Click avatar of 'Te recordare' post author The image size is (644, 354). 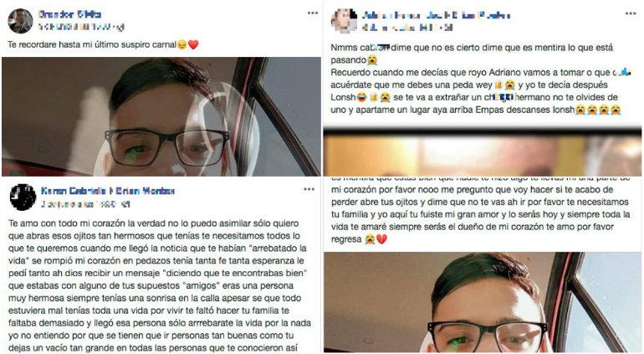(x=20, y=21)
